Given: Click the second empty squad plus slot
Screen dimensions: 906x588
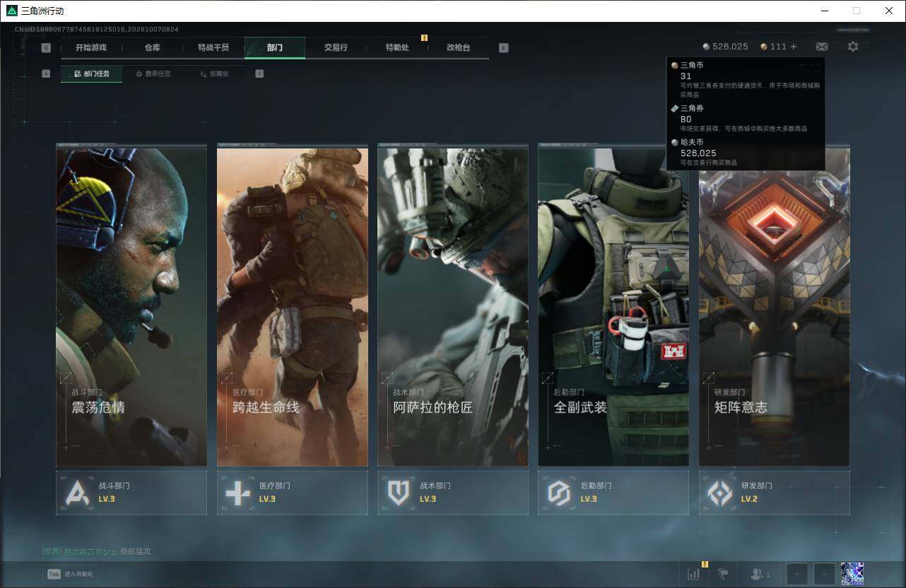Looking at the screenshot, I should (825, 575).
